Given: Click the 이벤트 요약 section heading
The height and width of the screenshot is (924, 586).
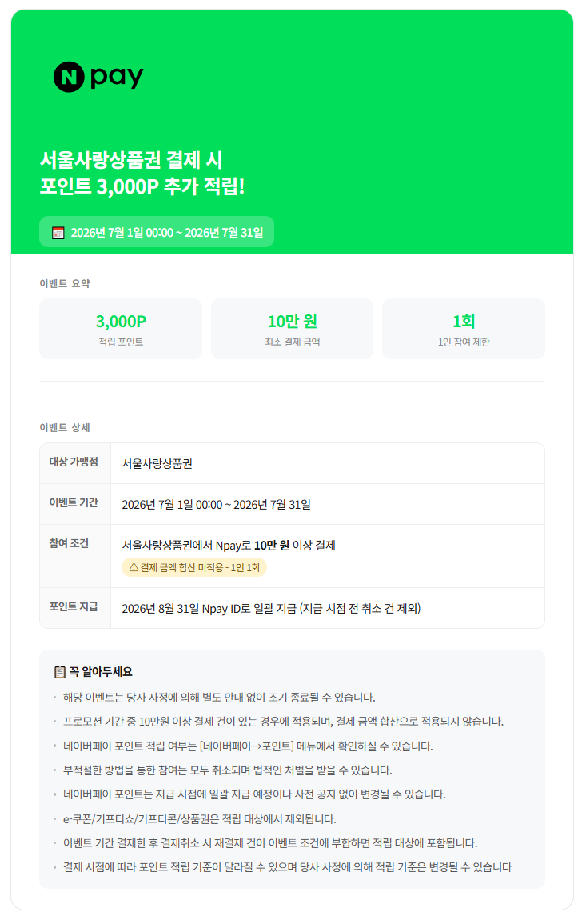Looking at the screenshot, I should point(65,283).
